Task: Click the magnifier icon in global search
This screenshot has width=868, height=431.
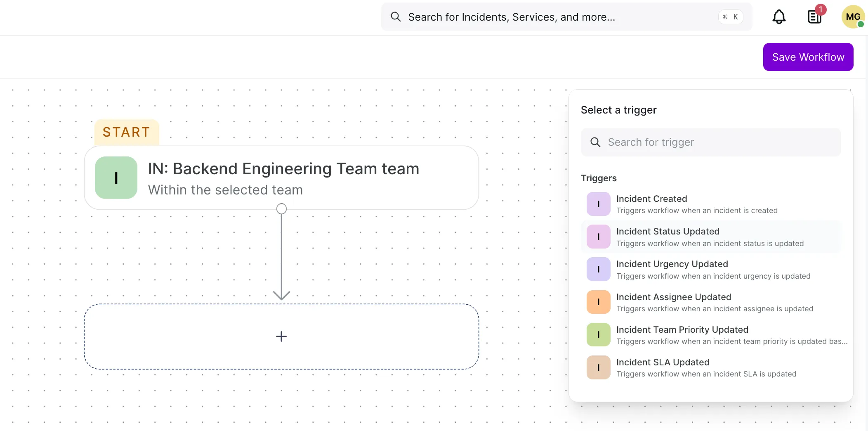Action: (396, 17)
